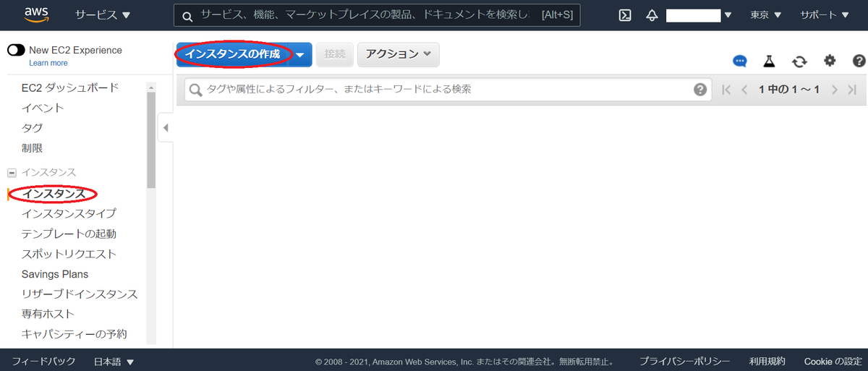Click フィードバック in the footer
The image size is (868, 371).
(x=43, y=361)
